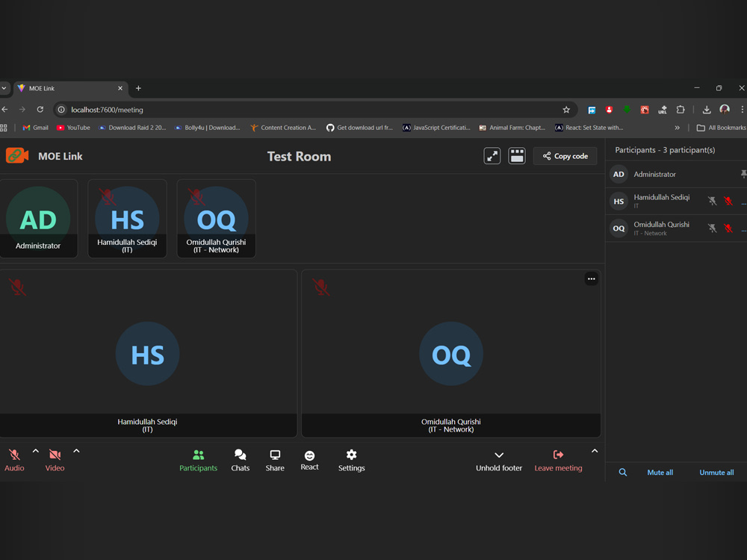Open the browser extensions puzzle icon
Screen dimensions: 747x560
coord(681,110)
